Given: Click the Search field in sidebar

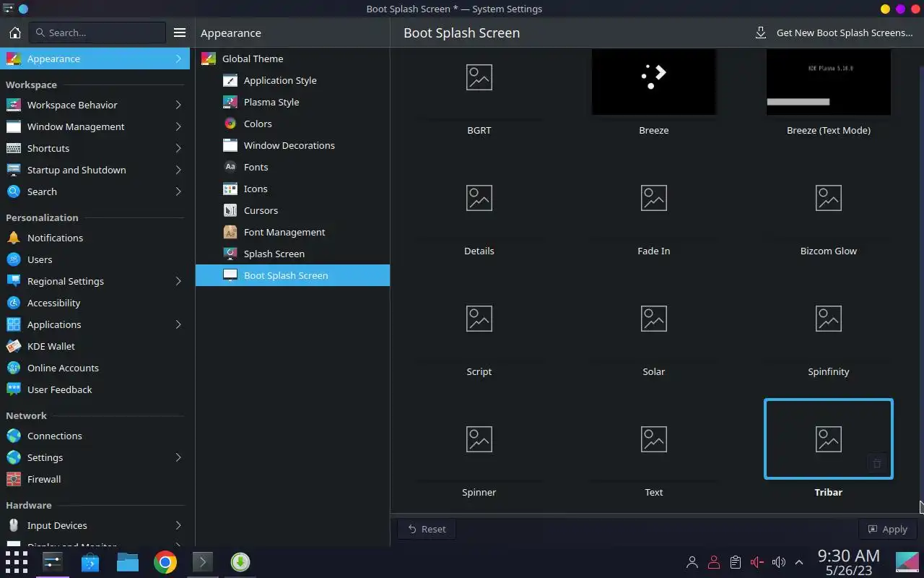Looking at the screenshot, I should 97,33.
